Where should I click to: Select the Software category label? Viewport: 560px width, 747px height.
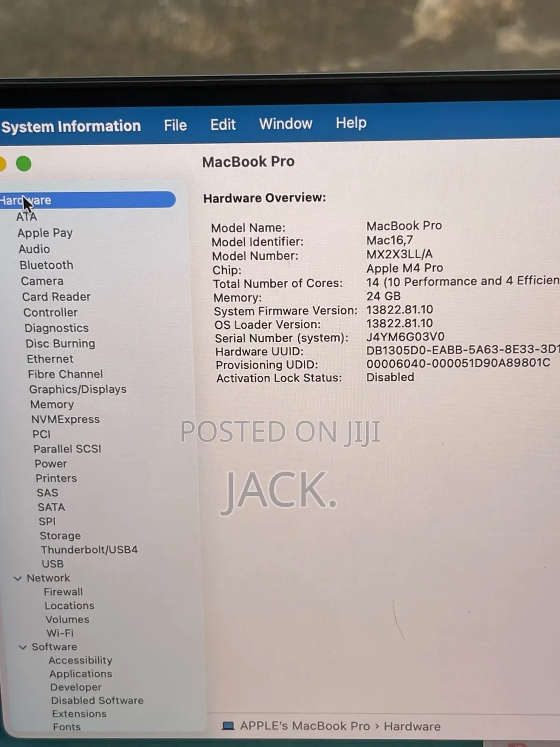tap(55, 647)
